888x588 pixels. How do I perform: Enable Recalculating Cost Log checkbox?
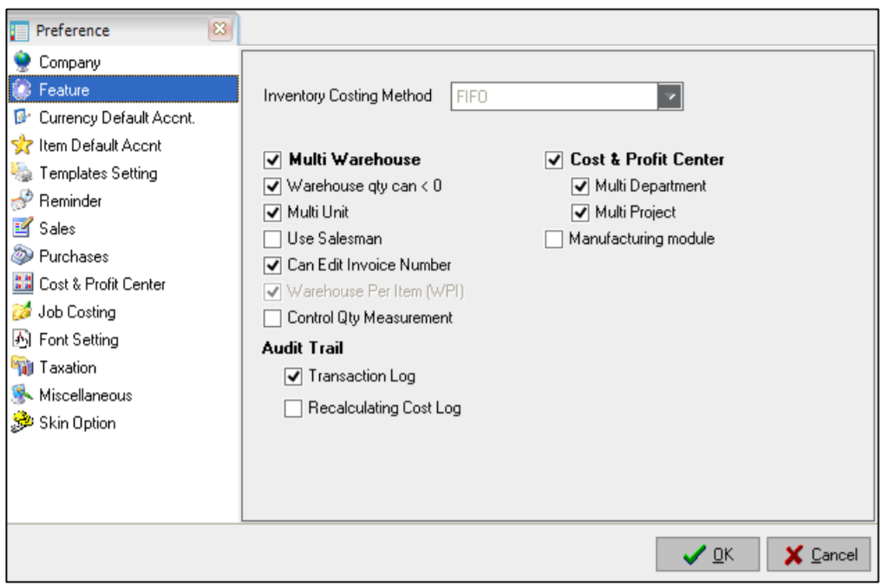click(293, 408)
